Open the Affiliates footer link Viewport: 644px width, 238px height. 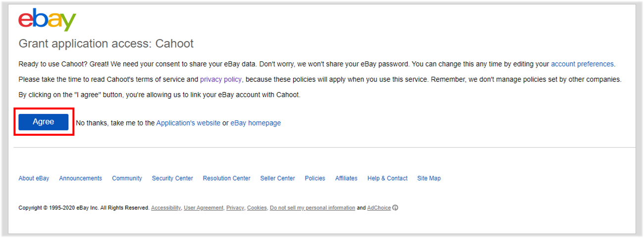click(x=346, y=178)
